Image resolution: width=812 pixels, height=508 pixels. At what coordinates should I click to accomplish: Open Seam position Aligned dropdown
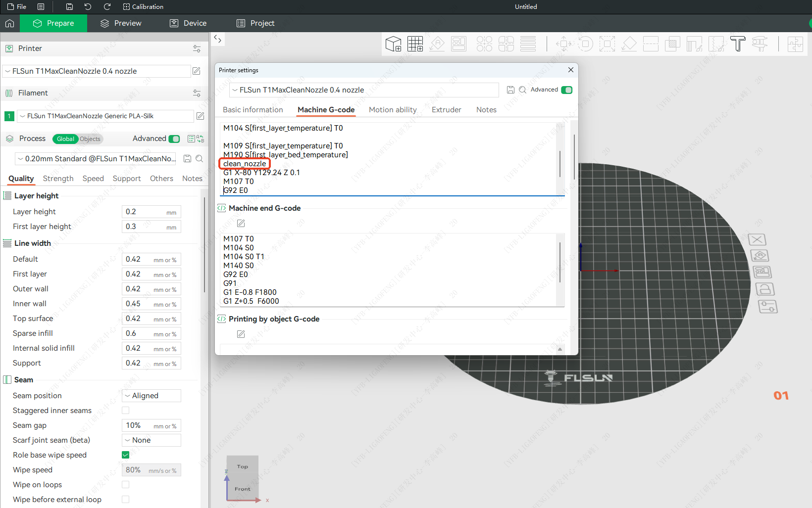click(152, 396)
